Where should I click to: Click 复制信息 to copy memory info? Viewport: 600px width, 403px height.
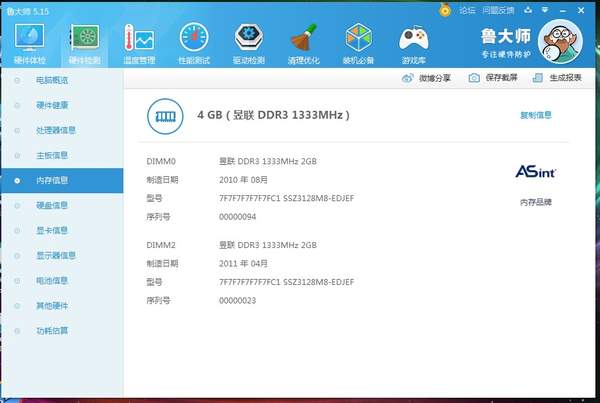click(536, 115)
